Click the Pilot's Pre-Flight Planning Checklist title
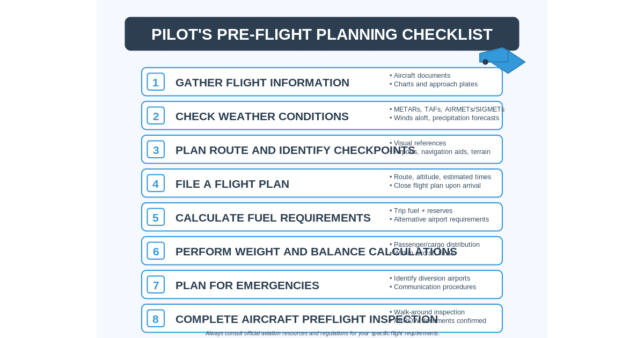The width and height of the screenshot is (644, 338). click(321, 34)
